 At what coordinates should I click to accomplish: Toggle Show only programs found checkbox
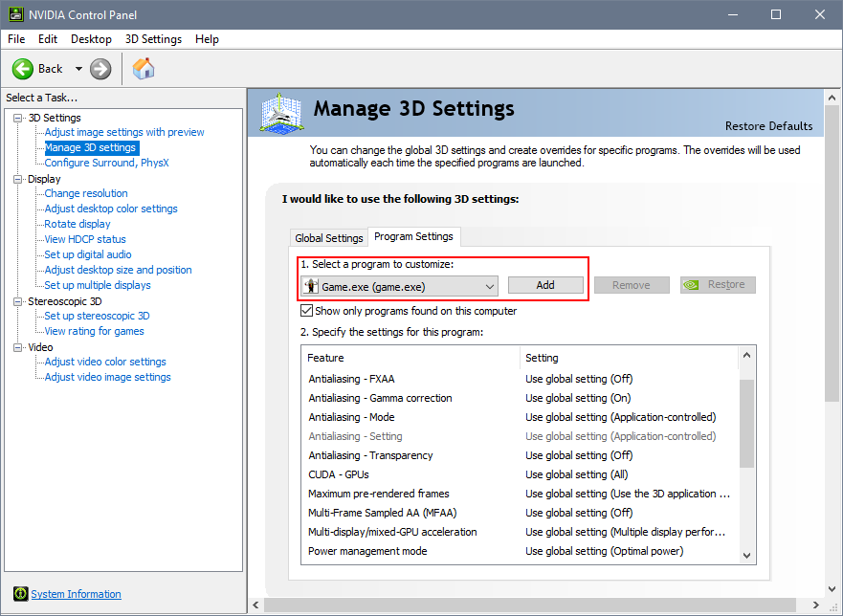[x=306, y=311]
